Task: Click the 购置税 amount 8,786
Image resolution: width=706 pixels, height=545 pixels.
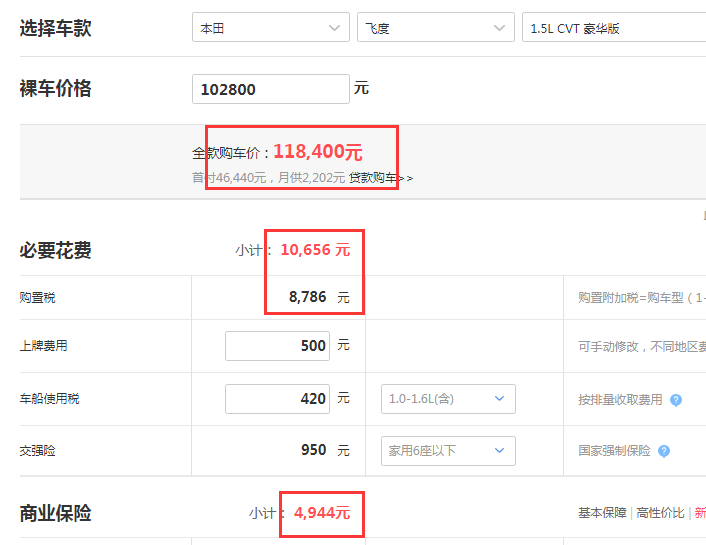Action: (308, 297)
